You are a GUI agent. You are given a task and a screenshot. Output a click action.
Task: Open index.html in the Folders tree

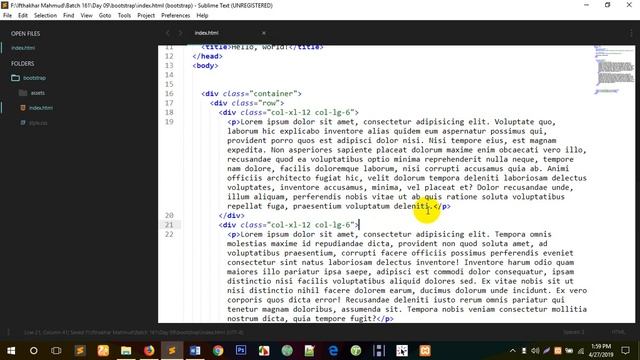pos(41,108)
